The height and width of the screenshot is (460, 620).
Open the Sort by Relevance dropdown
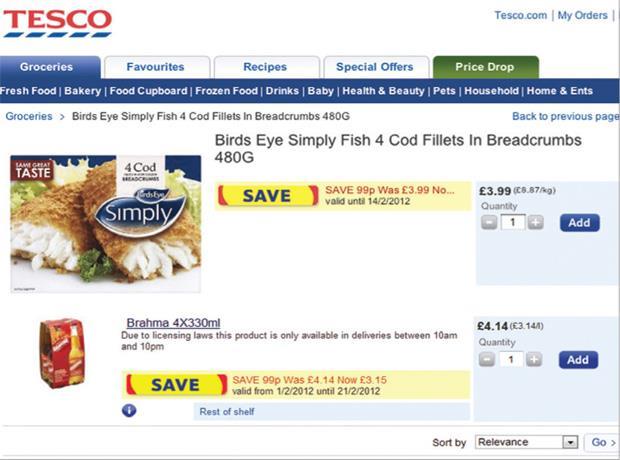point(527,442)
